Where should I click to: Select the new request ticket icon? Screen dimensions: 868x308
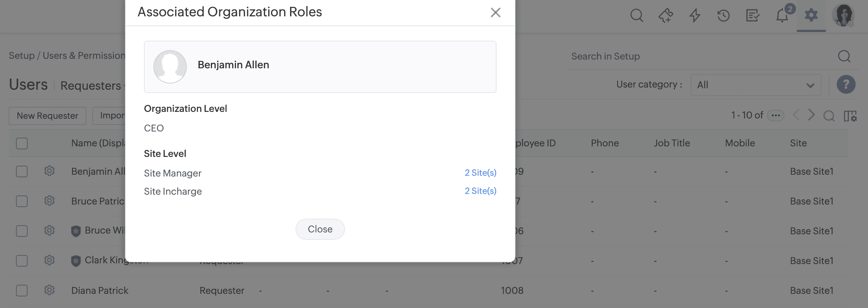pos(666,16)
